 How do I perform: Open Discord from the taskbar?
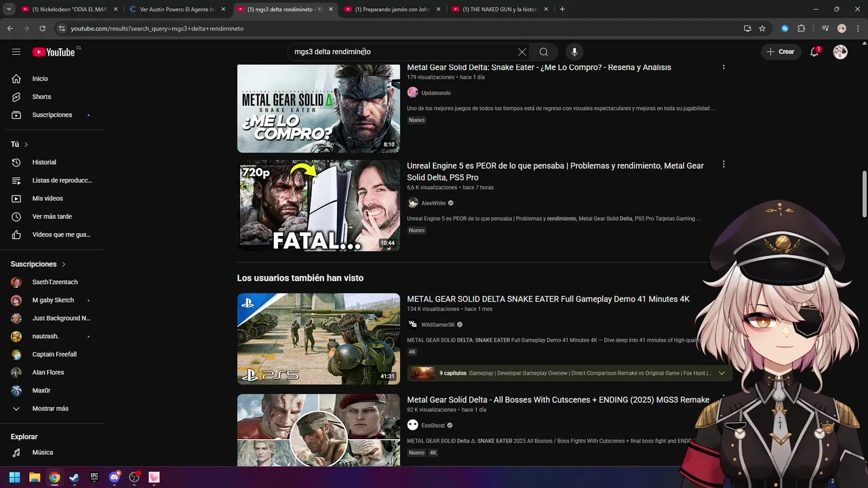tap(114, 477)
